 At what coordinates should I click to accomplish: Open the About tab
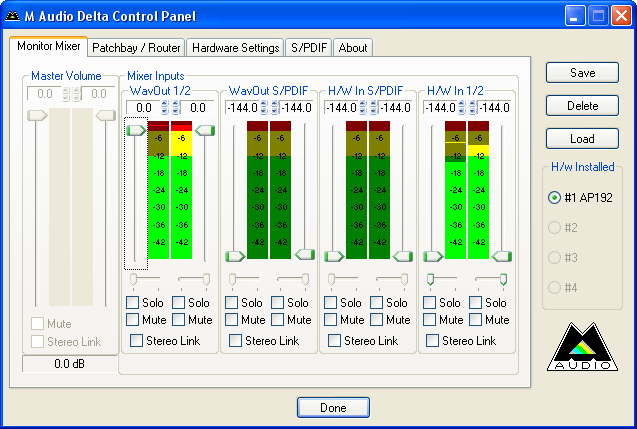(x=353, y=48)
